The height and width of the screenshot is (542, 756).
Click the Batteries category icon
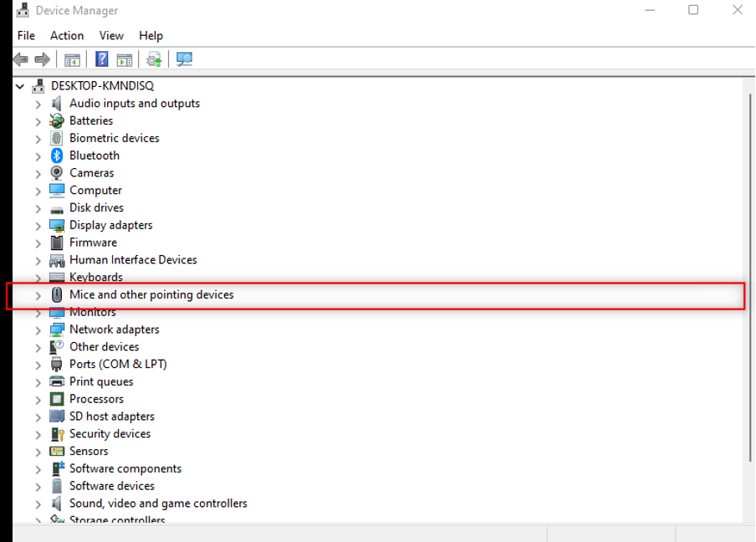(57, 120)
